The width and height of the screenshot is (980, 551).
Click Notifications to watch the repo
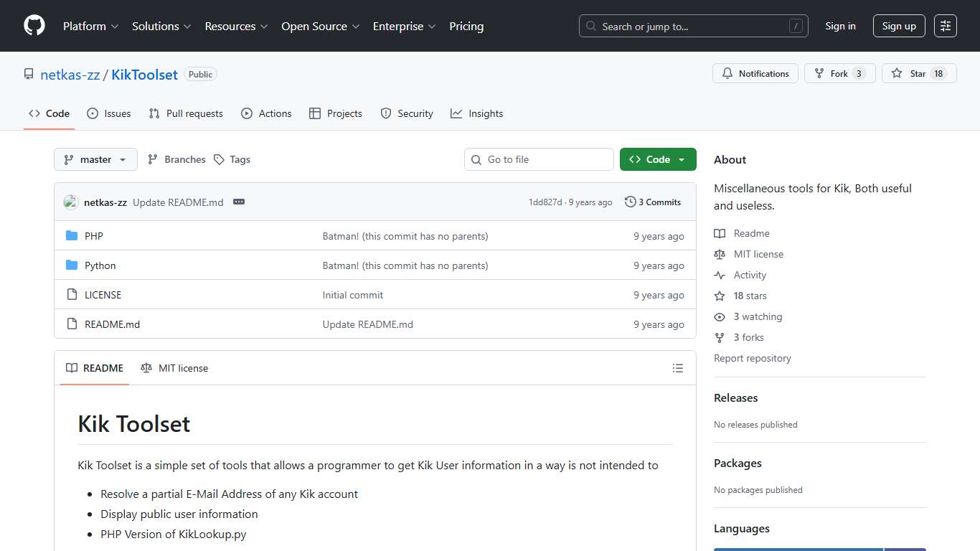[755, 73]
